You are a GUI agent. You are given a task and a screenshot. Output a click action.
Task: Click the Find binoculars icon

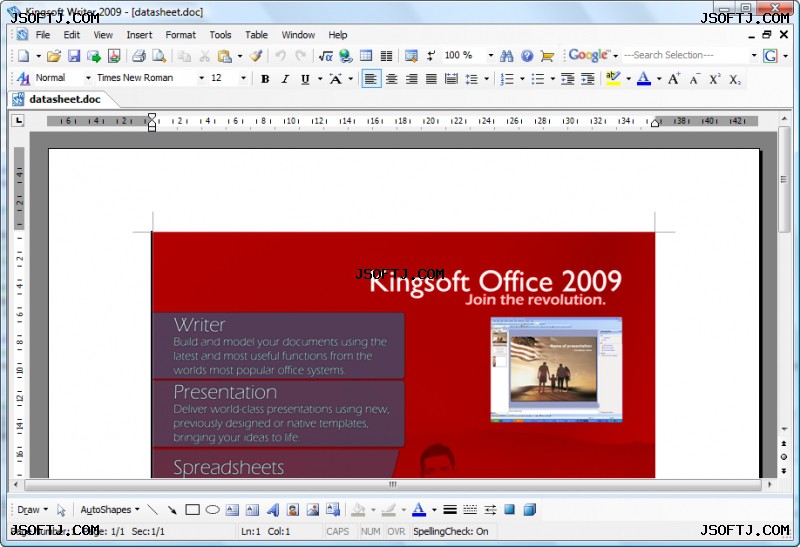pyautogui.click(x=507, y=56)
